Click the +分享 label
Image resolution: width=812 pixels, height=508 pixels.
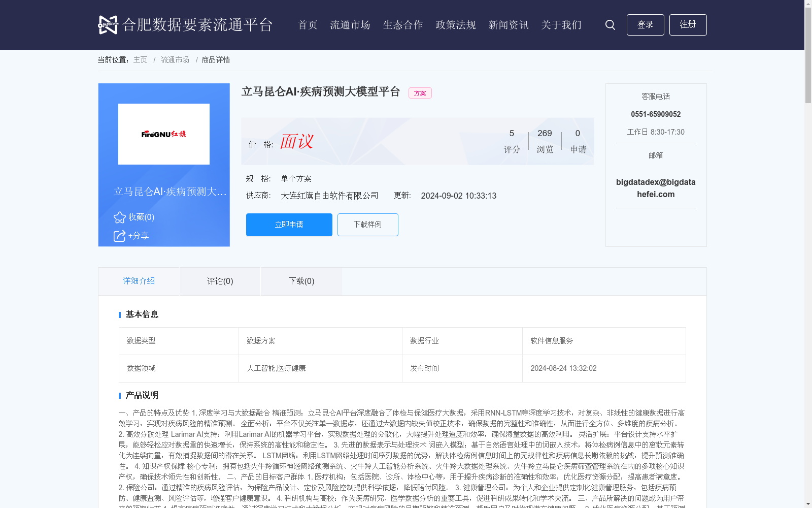tap(139, 236)
